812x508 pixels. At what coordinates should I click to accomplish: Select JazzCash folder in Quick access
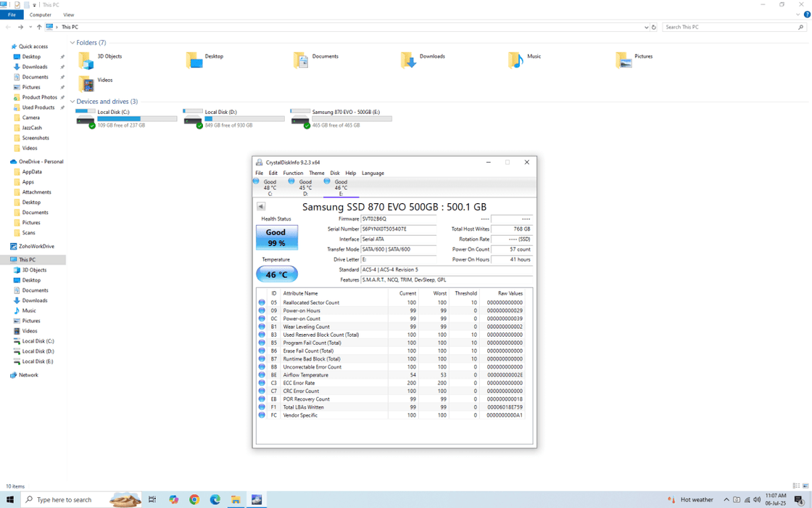(x=31, y=128)
